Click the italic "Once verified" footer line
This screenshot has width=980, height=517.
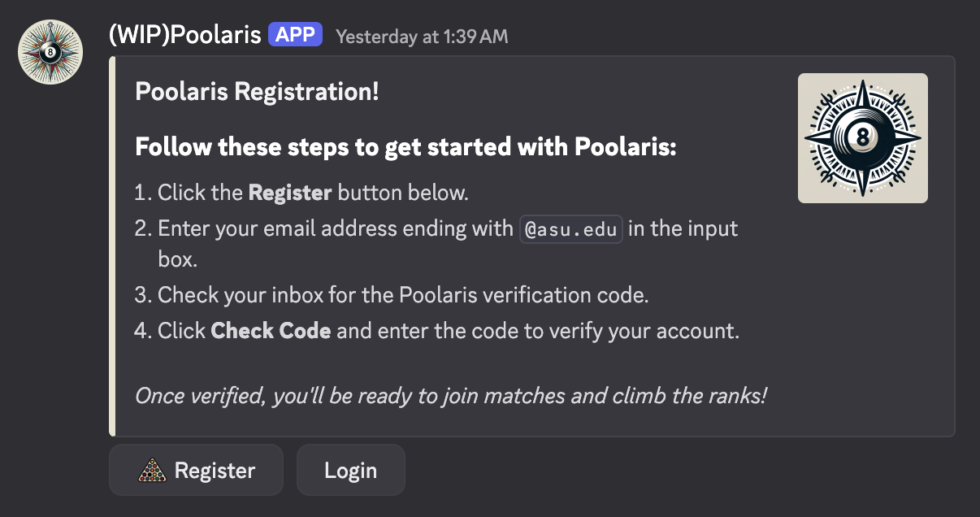pos(451,396)
